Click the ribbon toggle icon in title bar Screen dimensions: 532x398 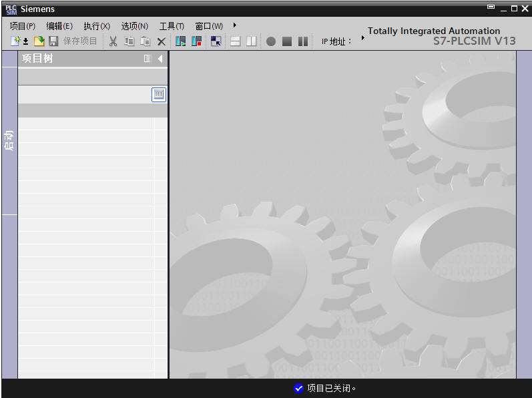click(x=491, y=7)
